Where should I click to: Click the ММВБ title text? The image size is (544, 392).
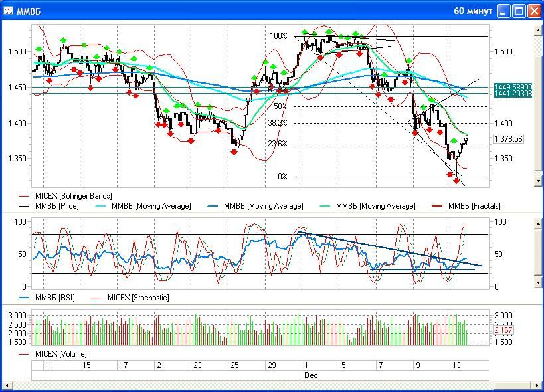point(29,11)
